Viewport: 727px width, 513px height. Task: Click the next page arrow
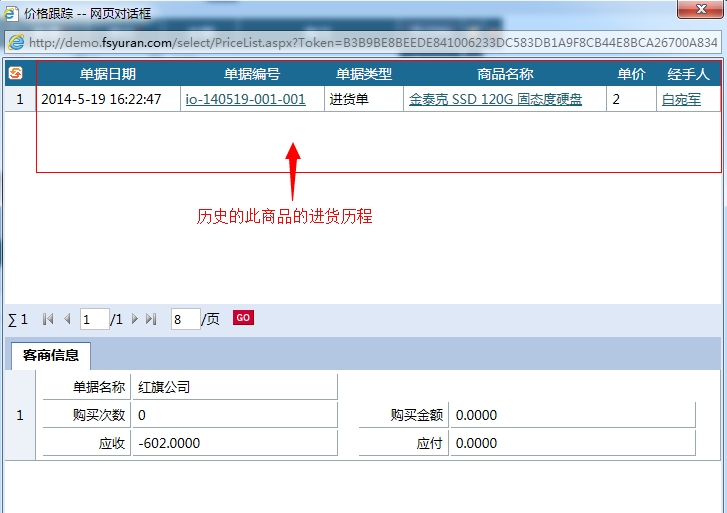pos(135,319)
